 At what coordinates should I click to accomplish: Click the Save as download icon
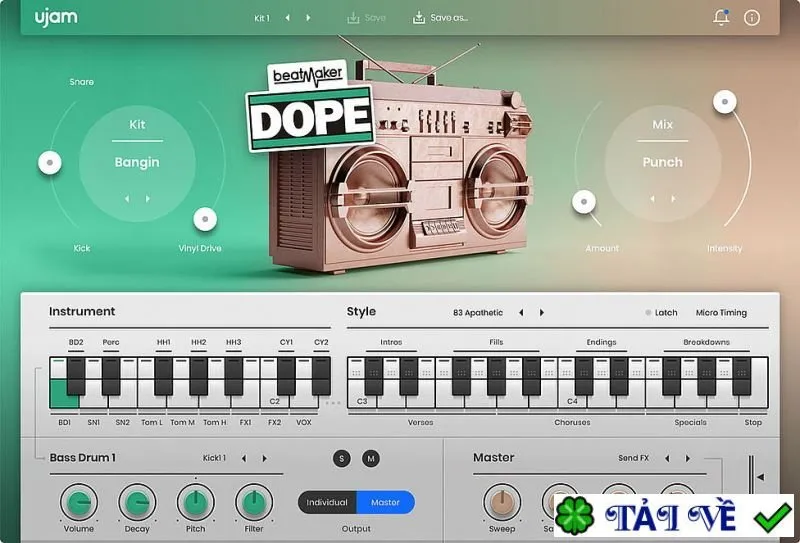pos(419,18)
